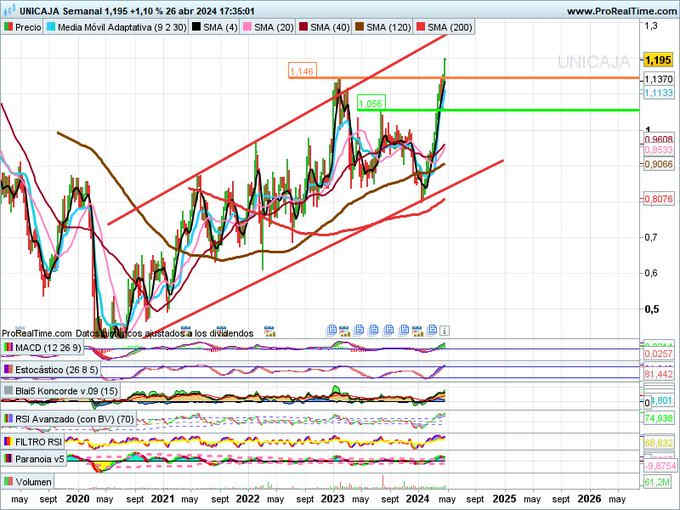Click the info 'i' icon in the events row
This screenshot has height=510, width=680.
point(444,331)
